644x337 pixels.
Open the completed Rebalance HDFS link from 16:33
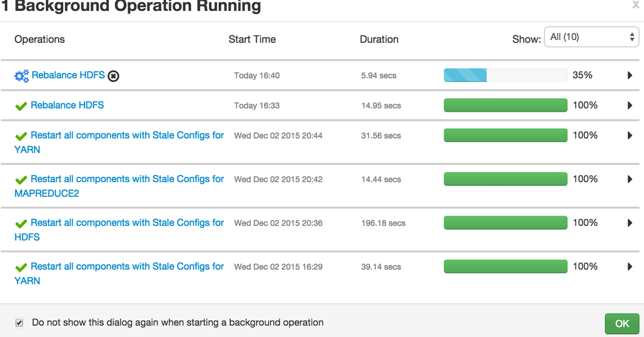click(x=67, y=105)
